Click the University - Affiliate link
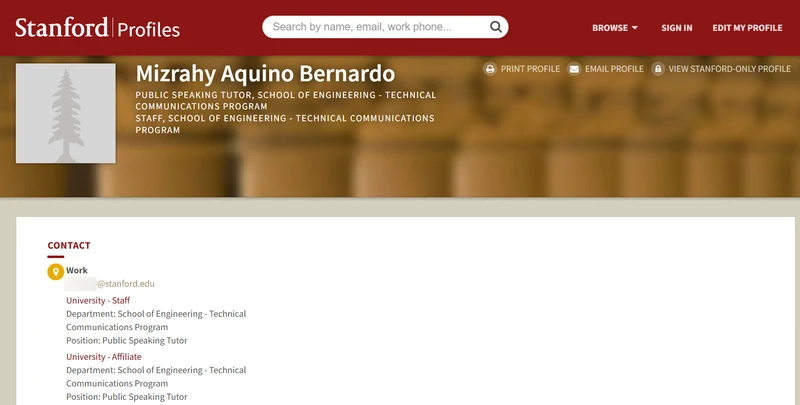This screenshot has width=800, height=405. point(104,357)
